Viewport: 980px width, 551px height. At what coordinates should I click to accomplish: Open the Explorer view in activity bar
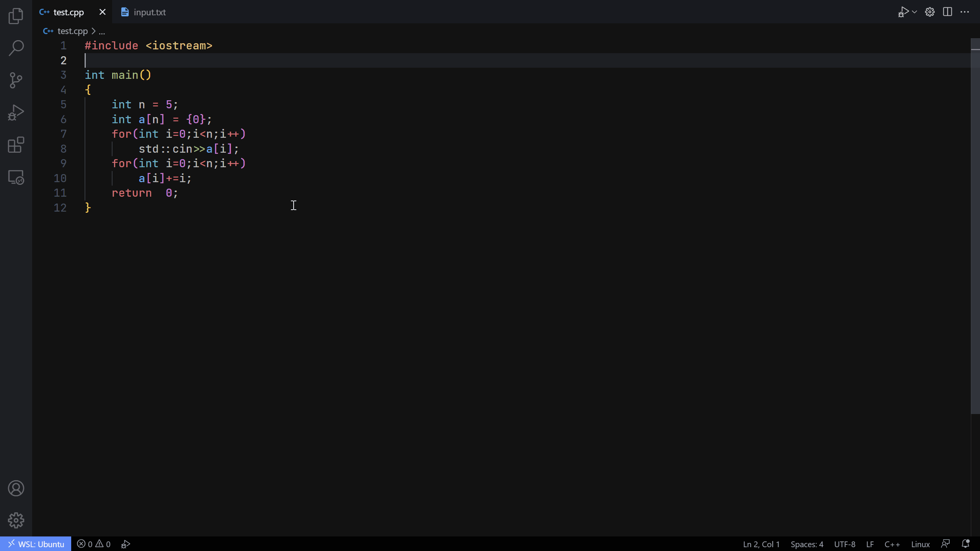click(x=16, y=16)
